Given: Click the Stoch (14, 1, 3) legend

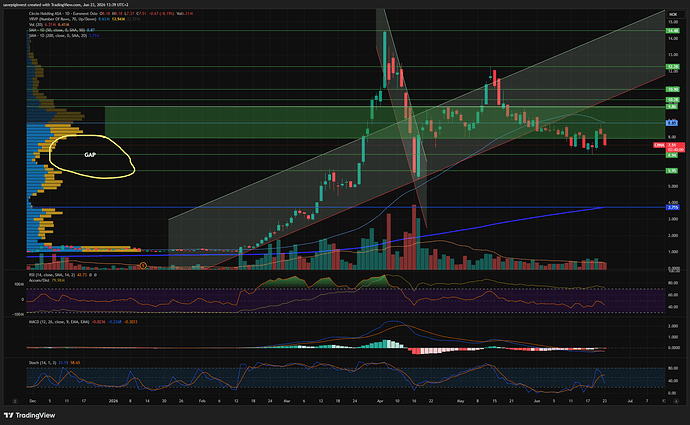Looking at the screenshot, I should pyautogui.click(x=42, y=363).
